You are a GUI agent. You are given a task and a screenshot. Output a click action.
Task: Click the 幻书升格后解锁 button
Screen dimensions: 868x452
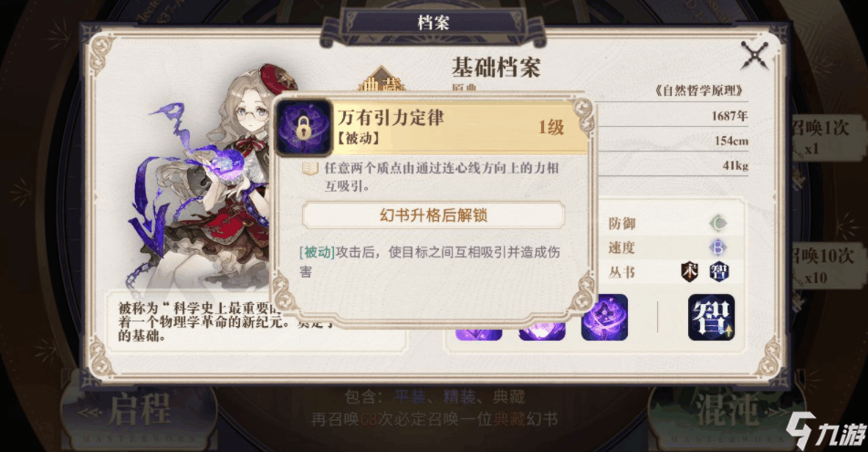pyautogui.click(x=434, y=215)
